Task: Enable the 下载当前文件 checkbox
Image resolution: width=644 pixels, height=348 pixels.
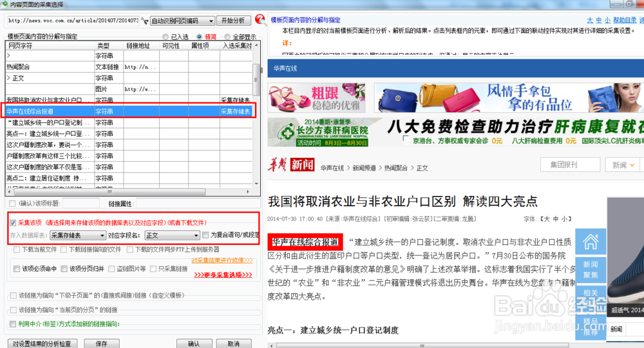Action: point(17,249)
